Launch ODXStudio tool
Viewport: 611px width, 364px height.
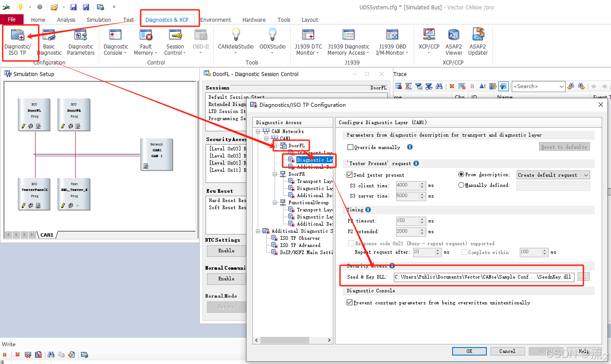272,42
